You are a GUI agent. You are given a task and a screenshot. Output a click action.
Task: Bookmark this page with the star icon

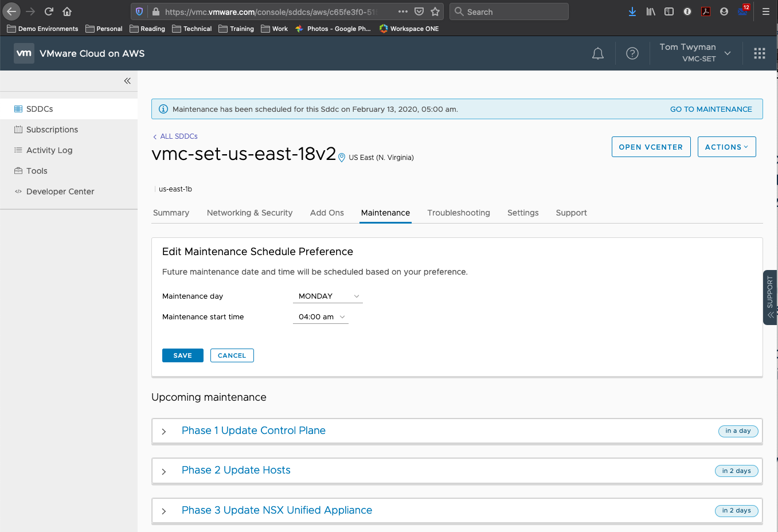[x=435, y=11]
